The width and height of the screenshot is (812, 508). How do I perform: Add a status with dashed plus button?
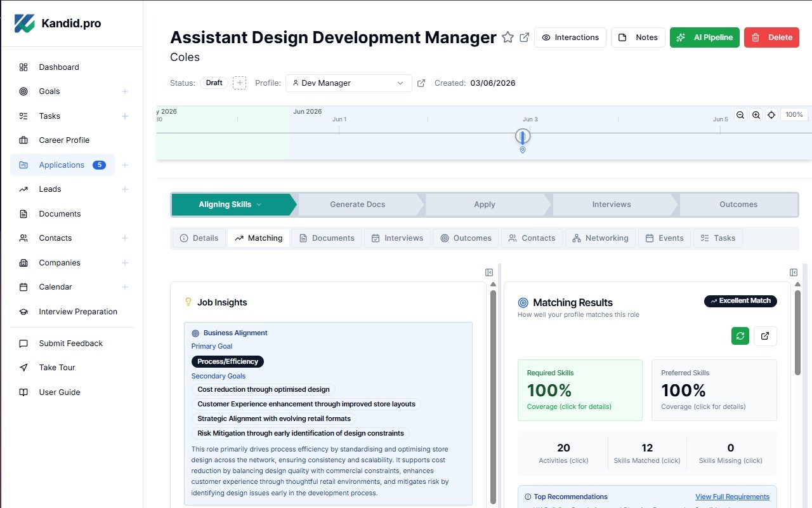click(x=239, y=83)
